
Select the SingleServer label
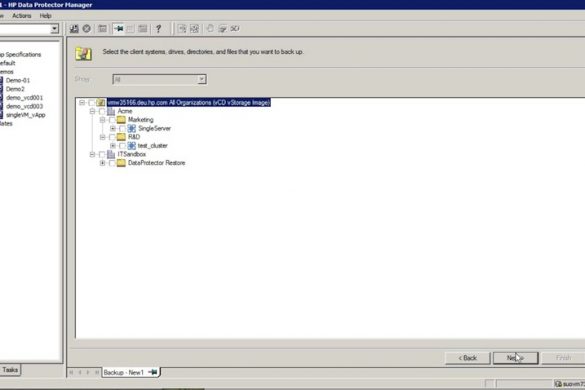(154, 128)
